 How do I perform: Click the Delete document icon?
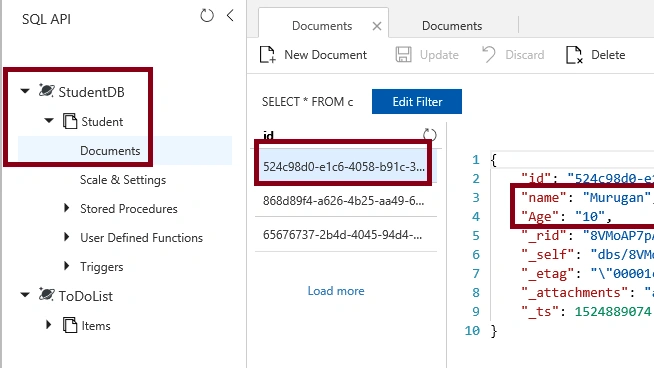[574, 55]
